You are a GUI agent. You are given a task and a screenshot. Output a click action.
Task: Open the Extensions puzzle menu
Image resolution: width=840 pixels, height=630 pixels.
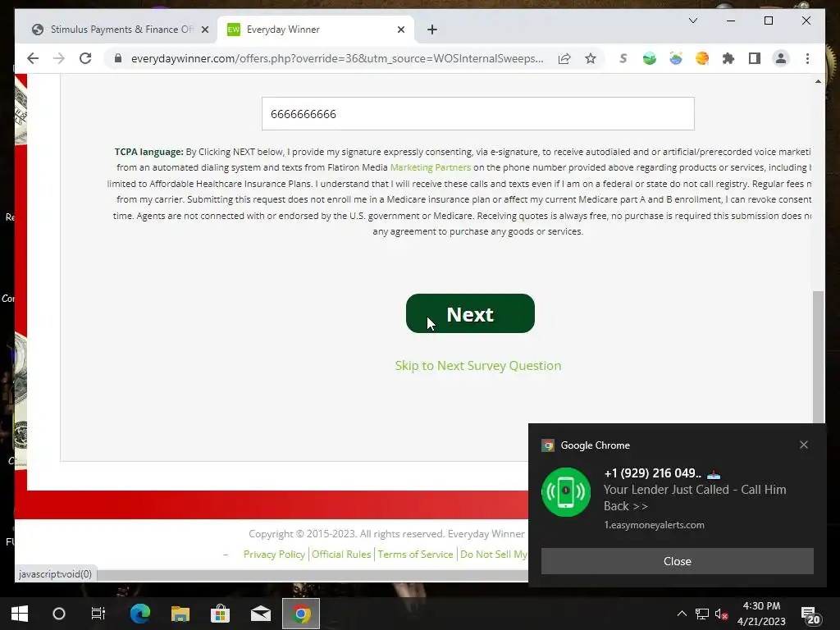tap(728, 58)
